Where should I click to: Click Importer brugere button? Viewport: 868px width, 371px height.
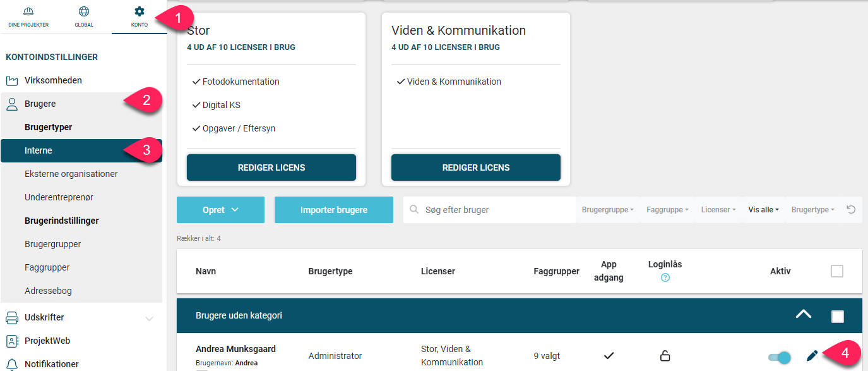[x=334, y=210]
